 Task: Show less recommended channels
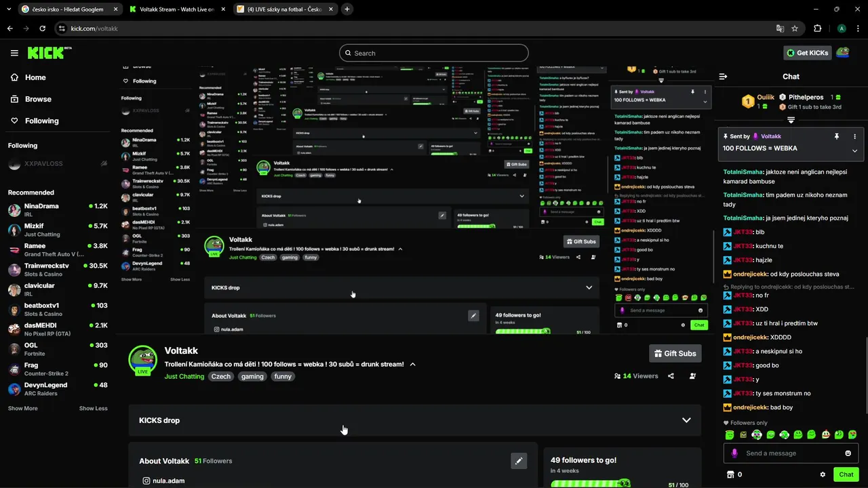click(x=93, y=409)
